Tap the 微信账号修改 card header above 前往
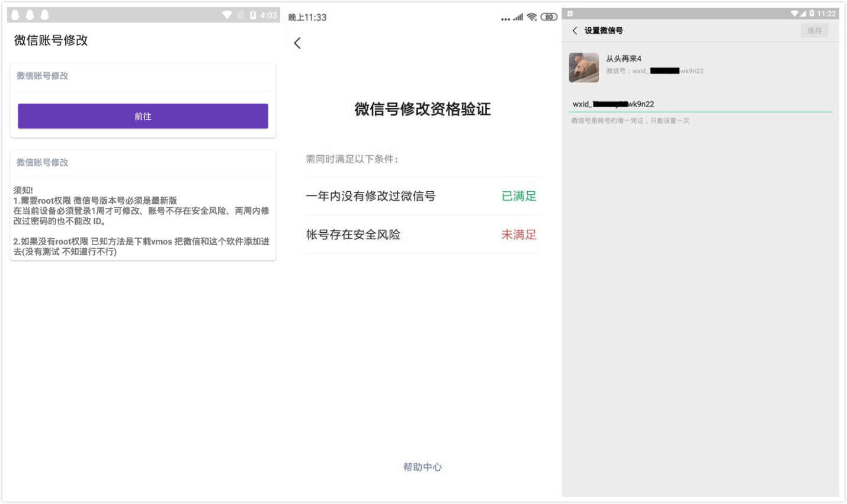 coord(42,76)
